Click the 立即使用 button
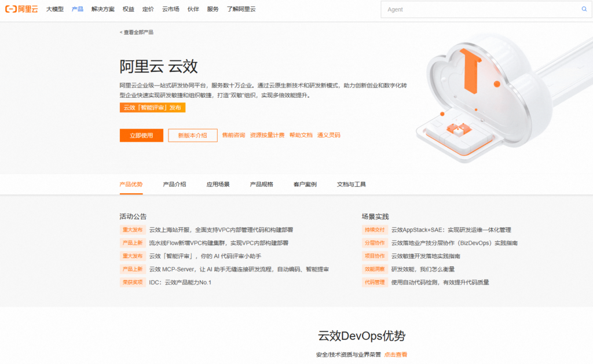593x364 pixels. click(x=141, y=135)
